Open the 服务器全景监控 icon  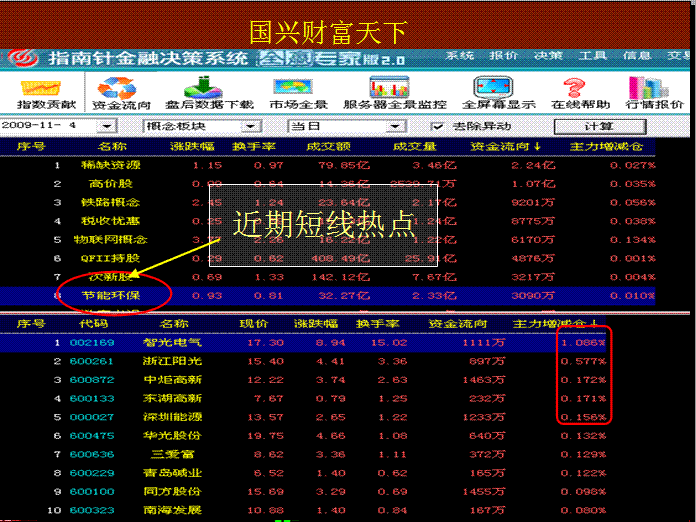point(389,87)
